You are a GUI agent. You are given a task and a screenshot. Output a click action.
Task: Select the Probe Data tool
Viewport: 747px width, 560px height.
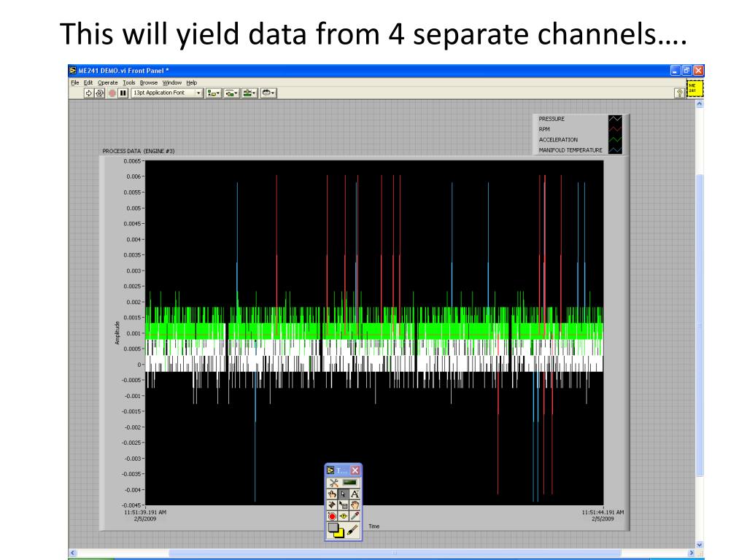click(x=343, y=516)
